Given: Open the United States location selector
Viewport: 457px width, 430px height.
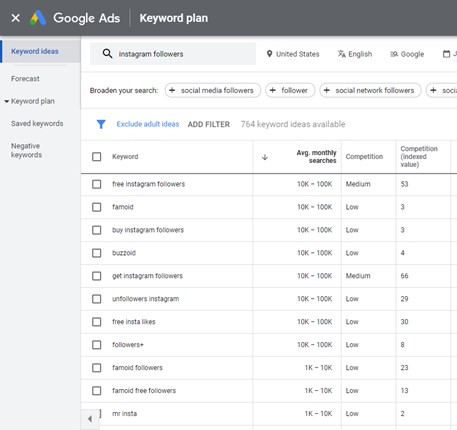Looking at the screenshot, I should pyautogui.click(x=293, y=54).
